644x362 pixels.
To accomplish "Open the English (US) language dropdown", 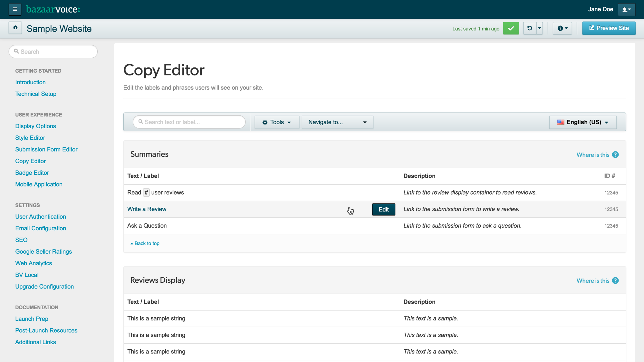I will point(583,122).
